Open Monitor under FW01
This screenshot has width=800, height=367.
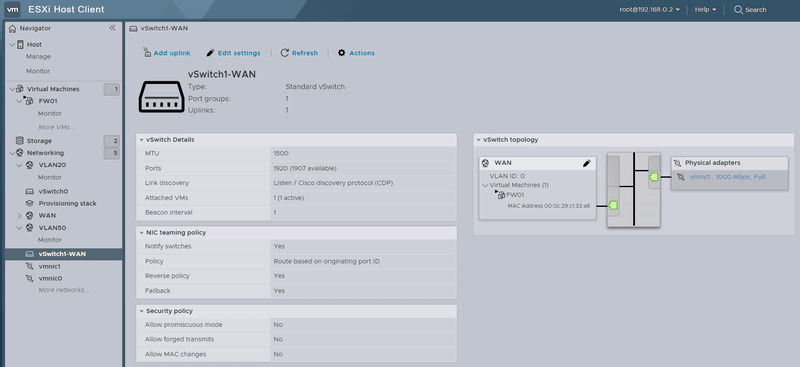(x=49, y=113)
